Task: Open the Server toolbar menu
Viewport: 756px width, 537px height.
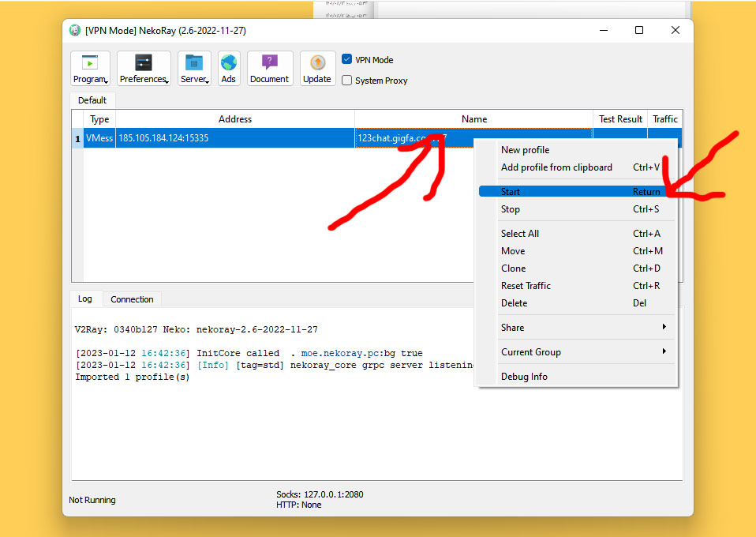Action: 194,68
